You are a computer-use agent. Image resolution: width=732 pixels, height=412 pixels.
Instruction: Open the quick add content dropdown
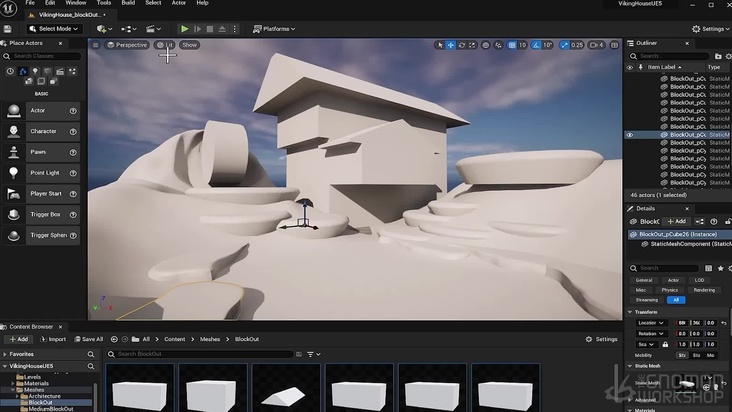point(105,29)
